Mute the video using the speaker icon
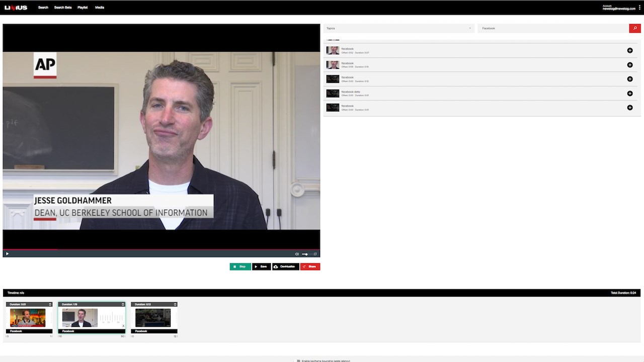Viewport: 644px width, 362px height. coord(297,254)
